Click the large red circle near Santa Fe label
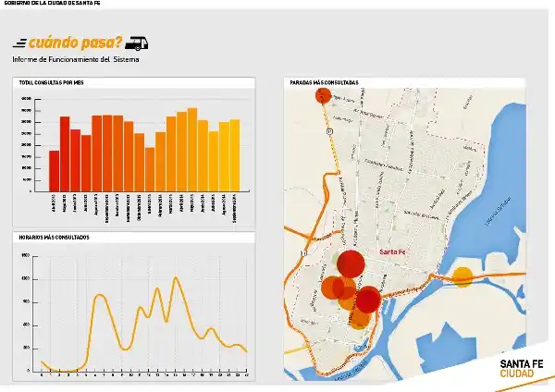Viewport: 555px width, 392px height. pos(351,263)
